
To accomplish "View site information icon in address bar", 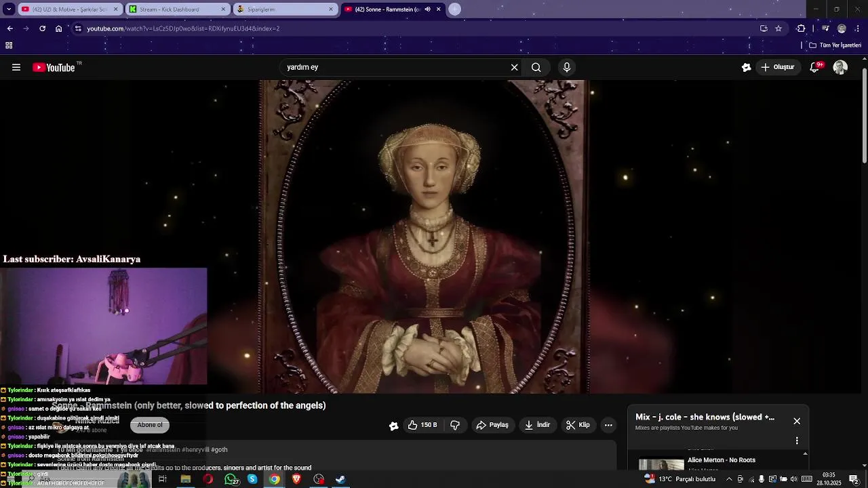I will click(78, 28).
